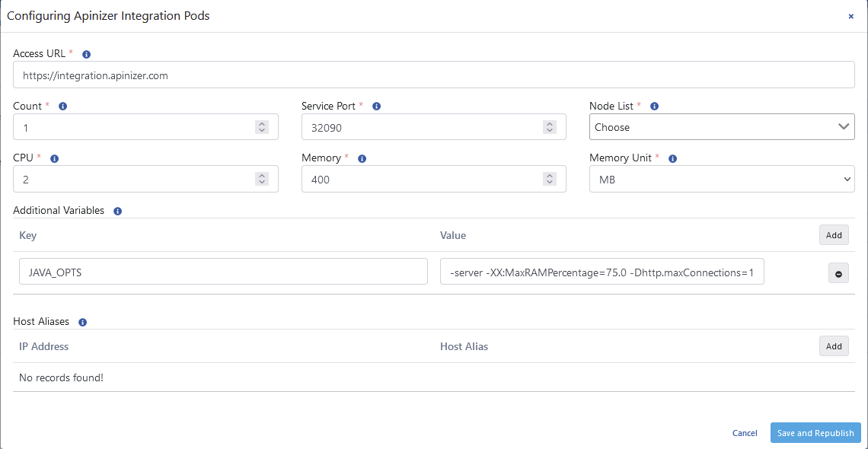Screen dimensions: 868x449
Task: Open the Memory Unit dropdown showing MB
Action: click(x=721, y=179)
